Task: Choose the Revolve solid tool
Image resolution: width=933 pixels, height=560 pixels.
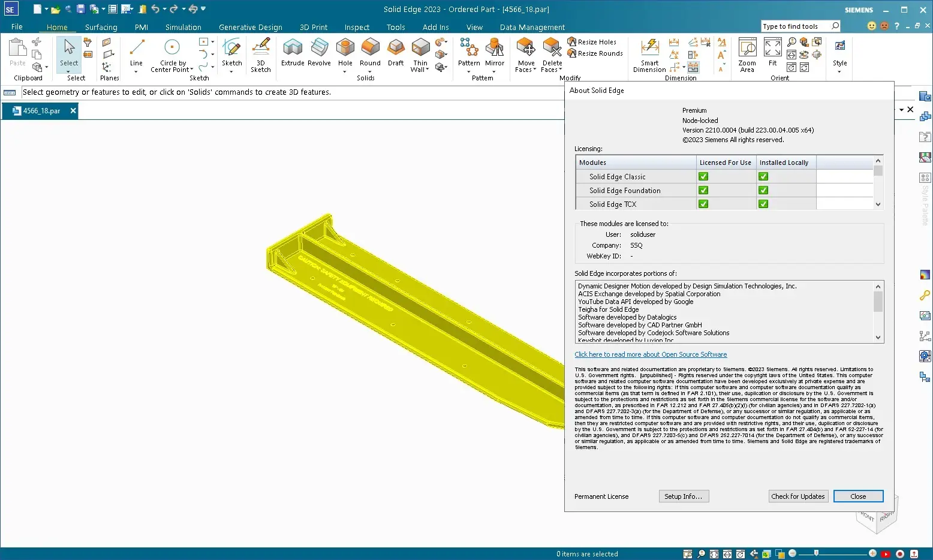Action: tap(319, 52)
